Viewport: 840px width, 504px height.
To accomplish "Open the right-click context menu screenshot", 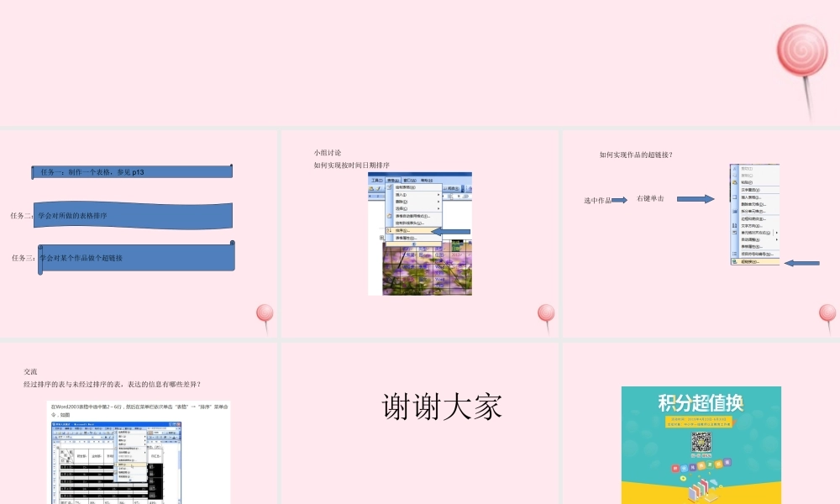I will point(754,215).
